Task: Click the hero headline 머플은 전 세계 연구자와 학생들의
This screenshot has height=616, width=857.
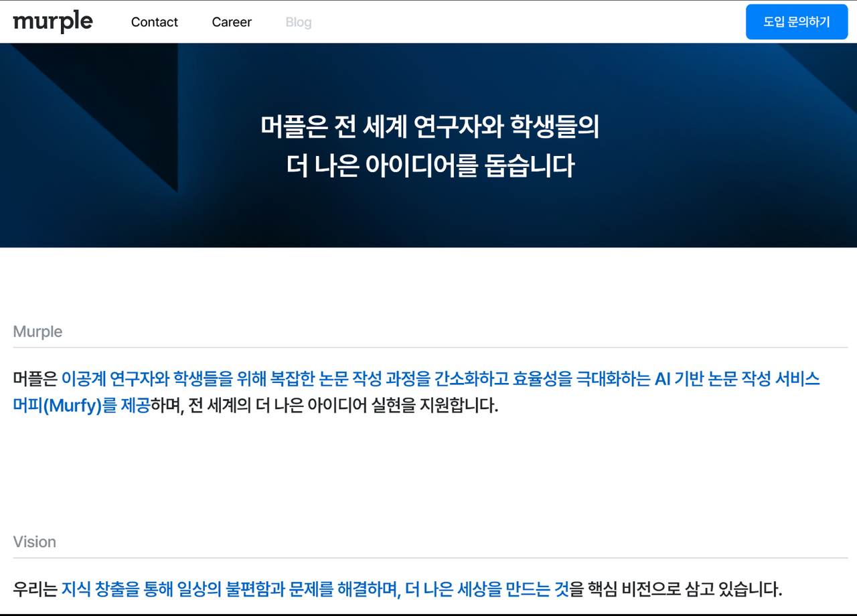Action: point(430,127)
